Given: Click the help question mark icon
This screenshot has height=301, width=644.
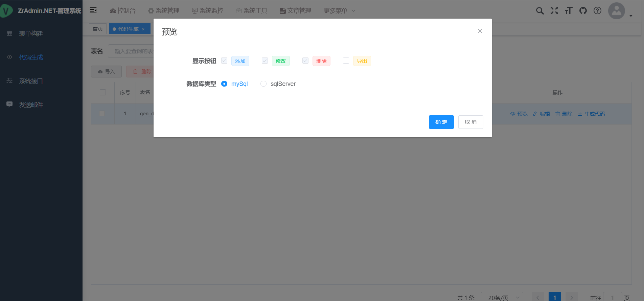Looking at the screenshot, I should 597,11.
